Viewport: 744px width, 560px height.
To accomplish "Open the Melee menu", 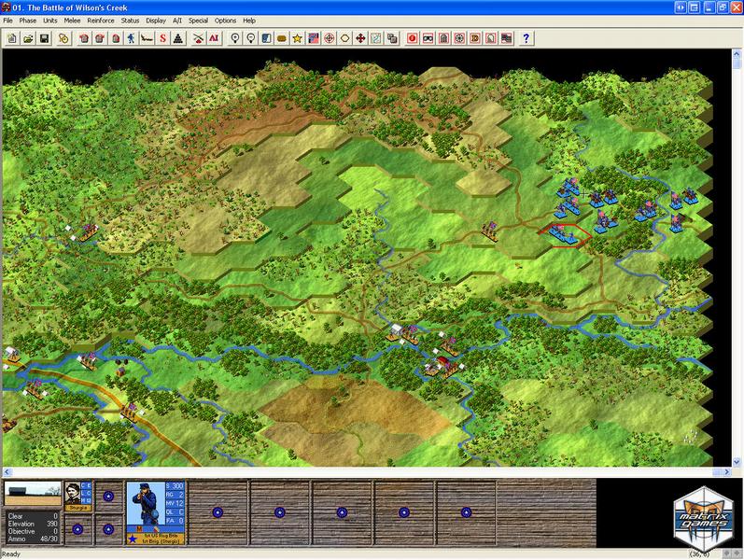I will pyautogui.click(x=72, y=20).
